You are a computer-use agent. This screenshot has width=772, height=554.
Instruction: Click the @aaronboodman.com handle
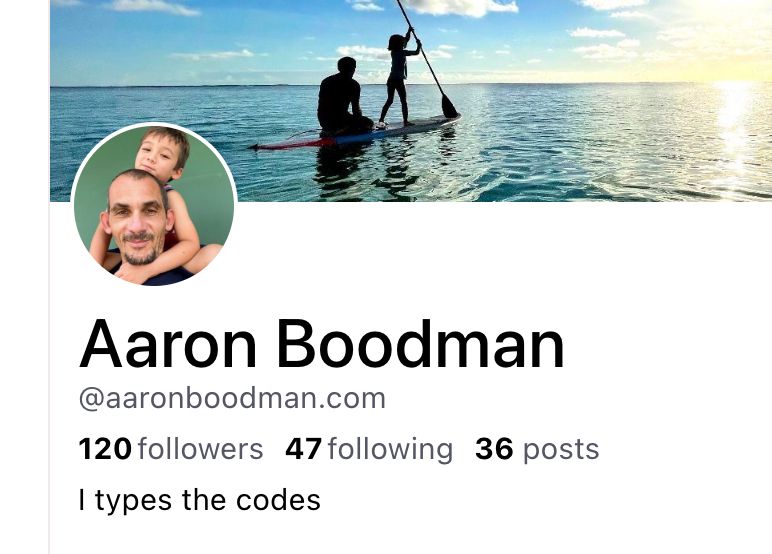(x=232, y=398)
